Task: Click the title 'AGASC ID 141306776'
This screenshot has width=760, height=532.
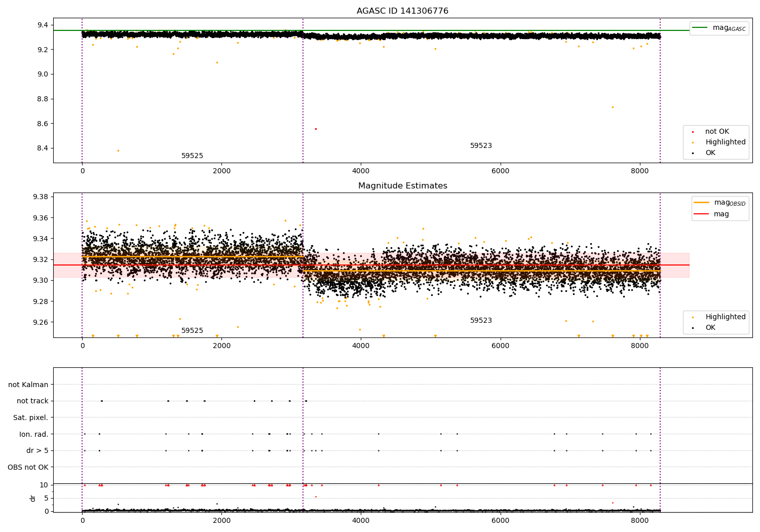Action: tap(402, 11)
